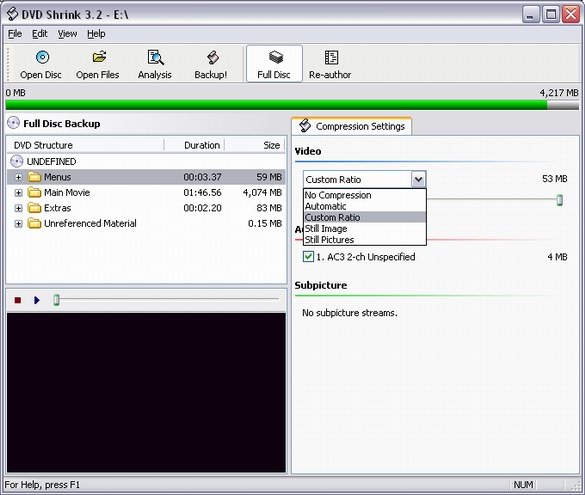Maximize the DVD Shrink window
This screenshot has height=495, width=585.
pos(551,14)
